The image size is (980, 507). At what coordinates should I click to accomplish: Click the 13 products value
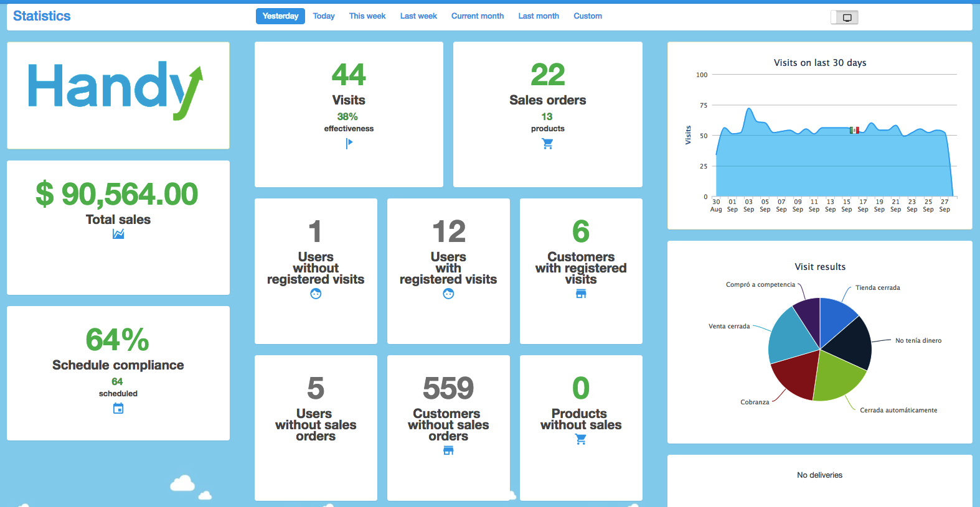click(x=547, y=116)
